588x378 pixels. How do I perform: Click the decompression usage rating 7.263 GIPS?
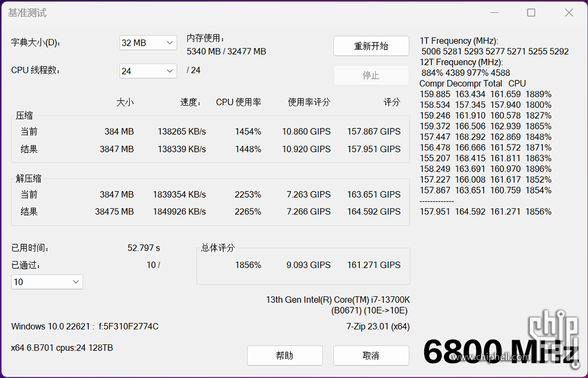[x=308, y=194]
